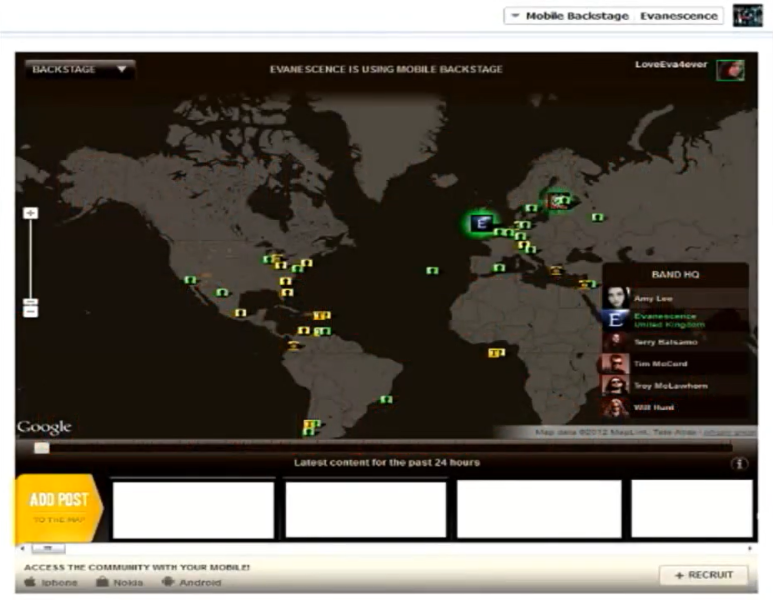Open the Iphone app link

point(51,582)
